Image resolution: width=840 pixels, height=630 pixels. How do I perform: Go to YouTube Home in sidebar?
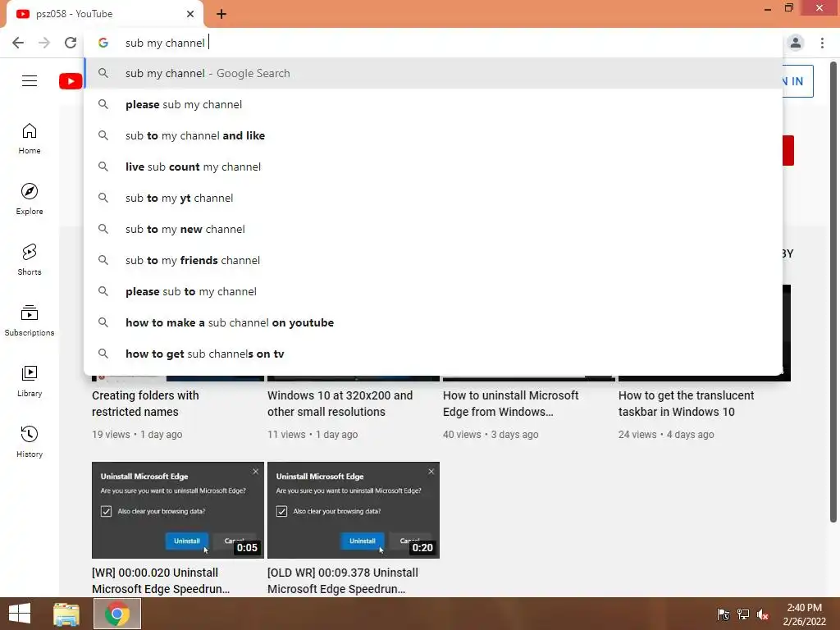pos(30,139)
